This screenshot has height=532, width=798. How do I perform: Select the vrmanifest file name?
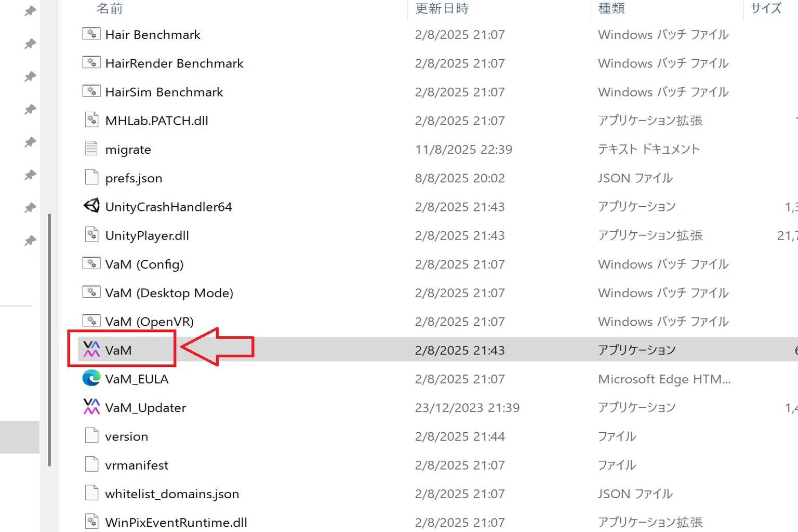pyautogui.click(x=137, y=465)
